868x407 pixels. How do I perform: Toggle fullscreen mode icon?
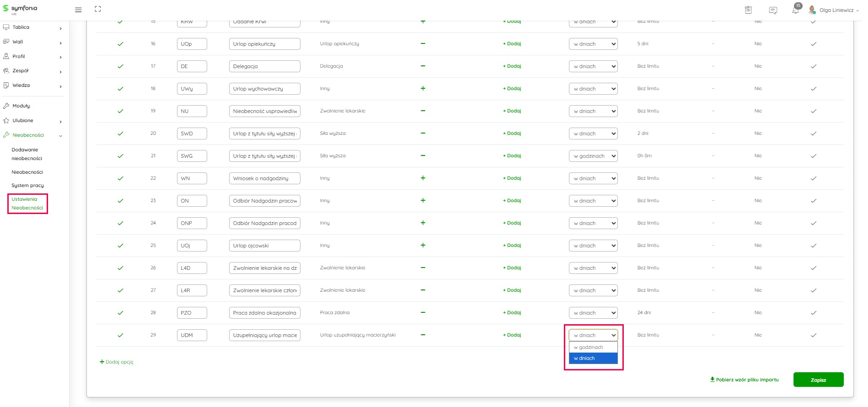(x=97, y=9)
